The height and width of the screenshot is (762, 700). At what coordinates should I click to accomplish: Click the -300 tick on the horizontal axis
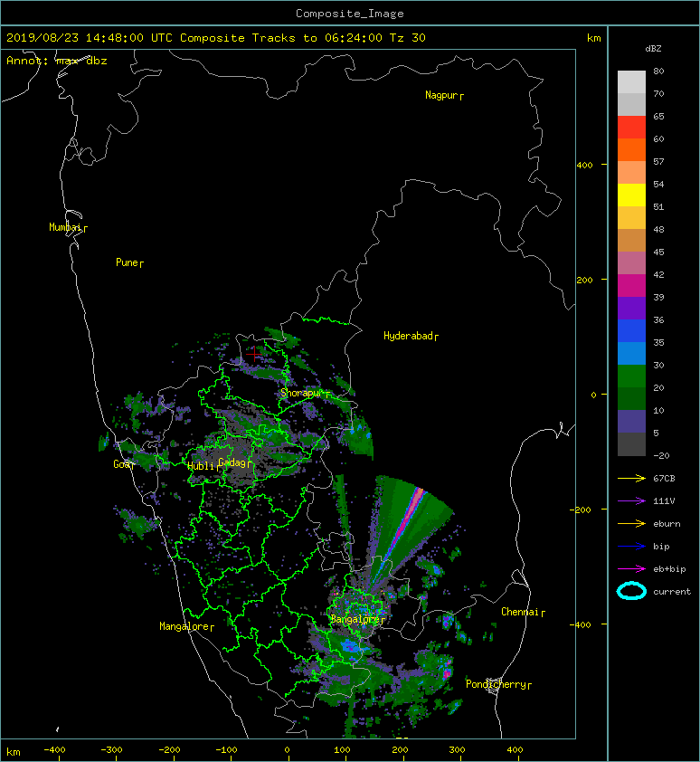[111, 750]
